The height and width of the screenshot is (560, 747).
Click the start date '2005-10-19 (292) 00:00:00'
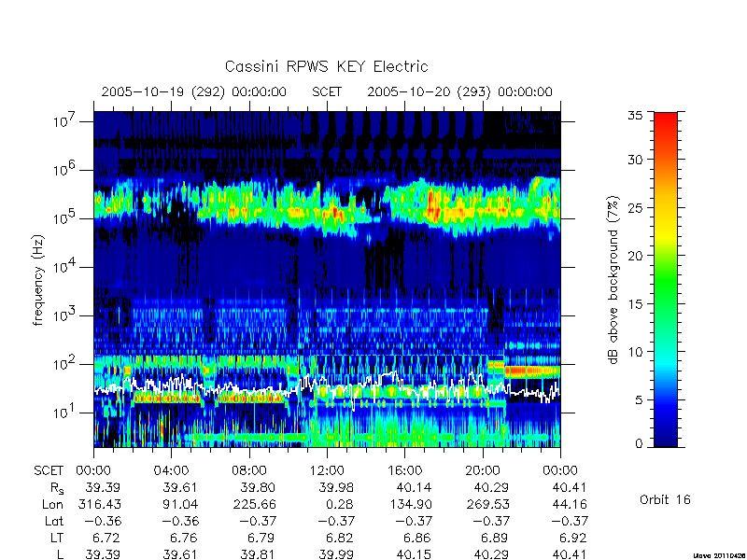(194, 91)
